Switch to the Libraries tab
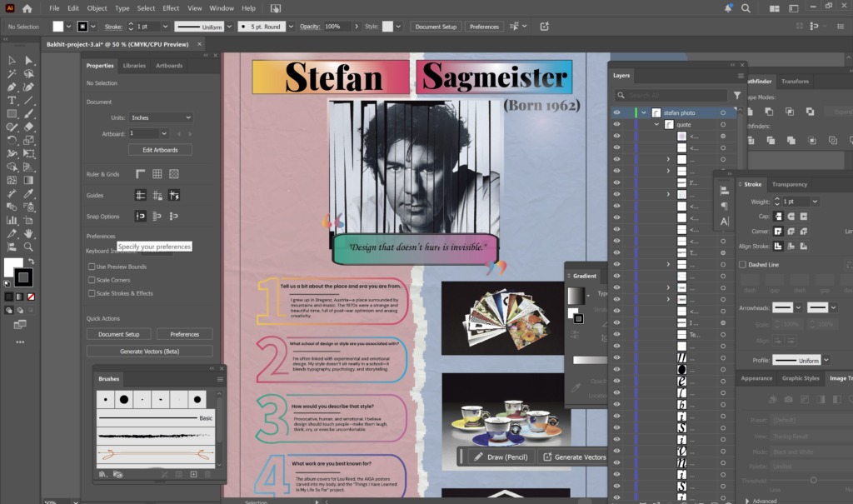The height and width of the screenshot is (504, 853). pyautogui.click(x=134, y=65)
